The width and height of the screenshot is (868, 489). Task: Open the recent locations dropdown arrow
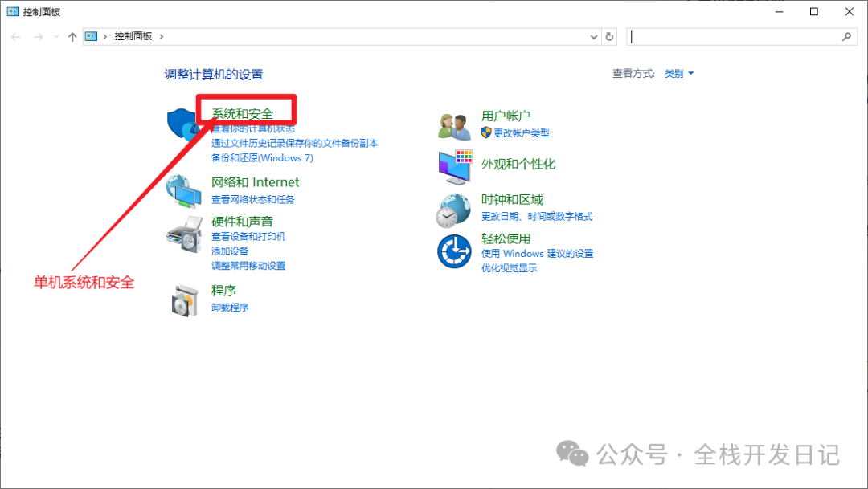[56, 37]
